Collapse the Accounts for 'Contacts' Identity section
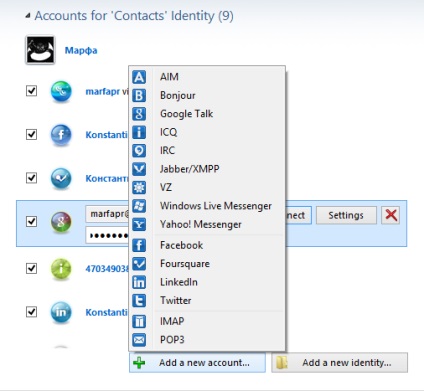The height and width of the screenshot is (391, 424). pos(28,15)
